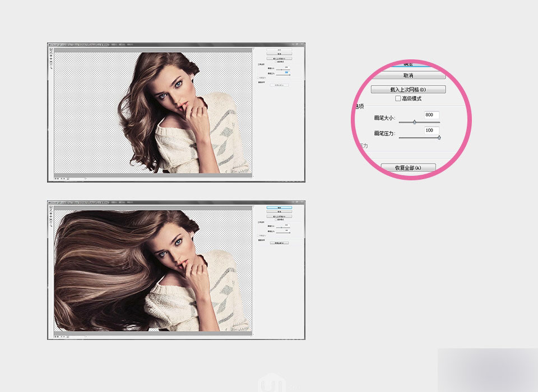
Task: Click 恢复全部 button in lower Liquify window
Action: 279,243
